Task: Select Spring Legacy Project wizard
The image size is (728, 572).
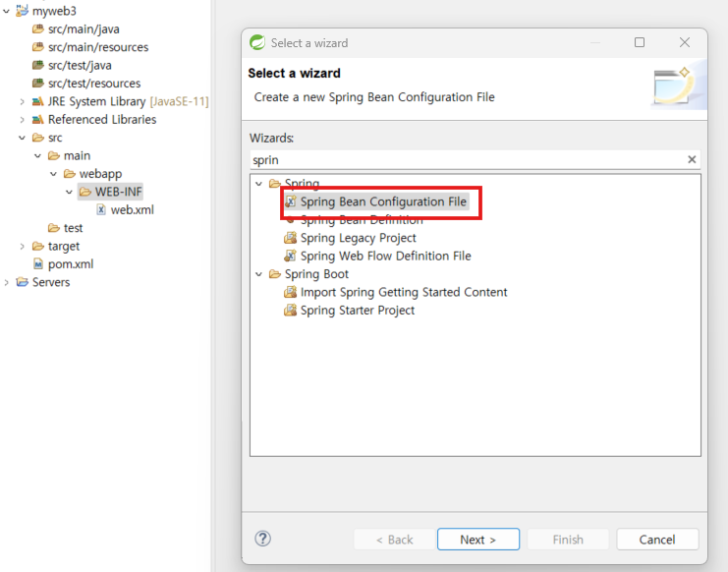Action: 358,238
